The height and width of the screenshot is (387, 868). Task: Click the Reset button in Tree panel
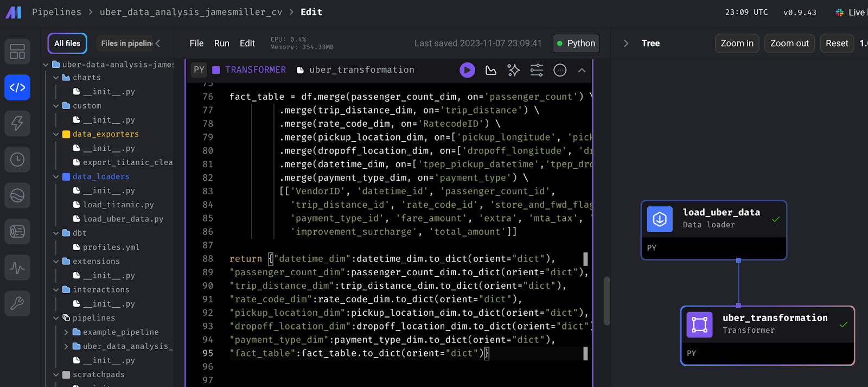(x=837, y=43)
